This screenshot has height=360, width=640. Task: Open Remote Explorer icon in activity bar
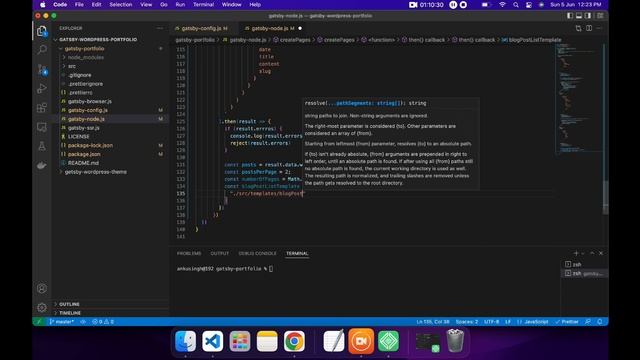tap(42, 127)
